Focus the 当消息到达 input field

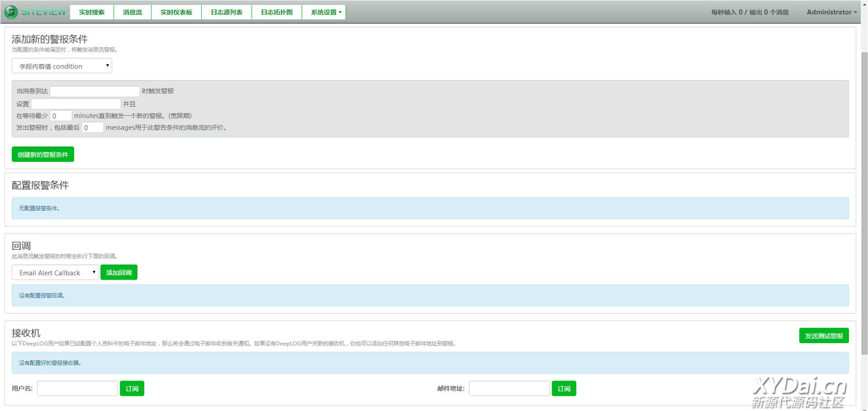tap(94, 91)
